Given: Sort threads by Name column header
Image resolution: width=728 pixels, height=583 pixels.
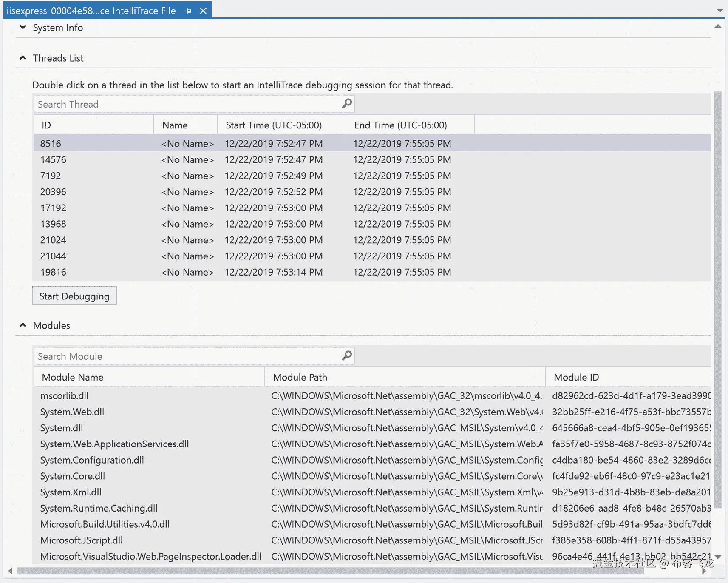Looking at the screenshot, I should tap(186, 125).
